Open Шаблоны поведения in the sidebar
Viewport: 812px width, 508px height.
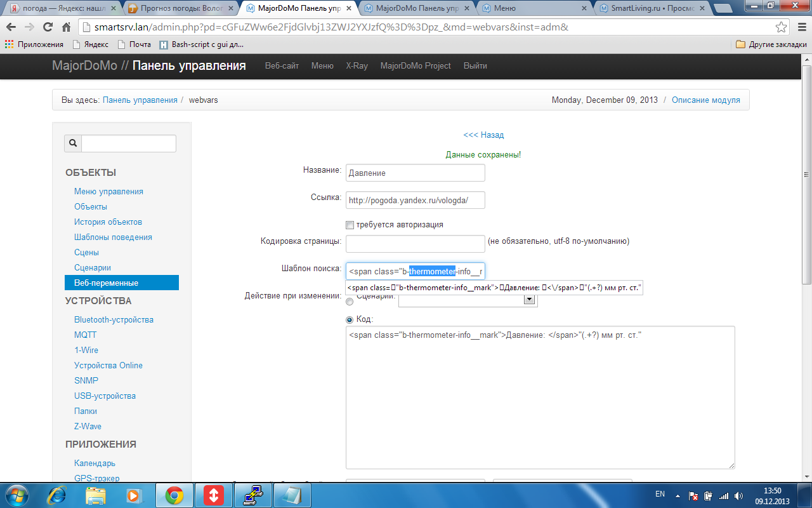[113, 237]
